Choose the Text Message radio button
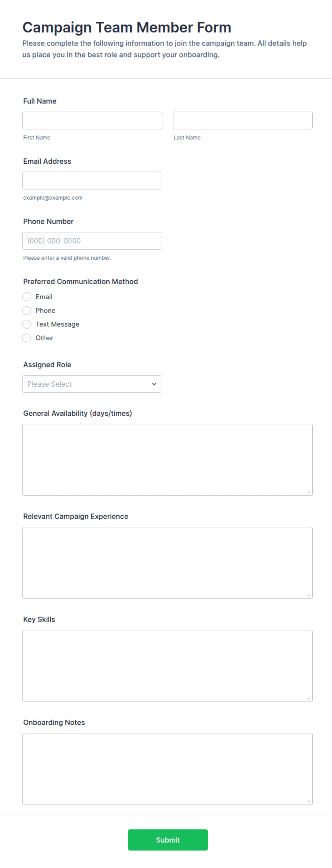The image size is (332, 868). tap(27, 325)
